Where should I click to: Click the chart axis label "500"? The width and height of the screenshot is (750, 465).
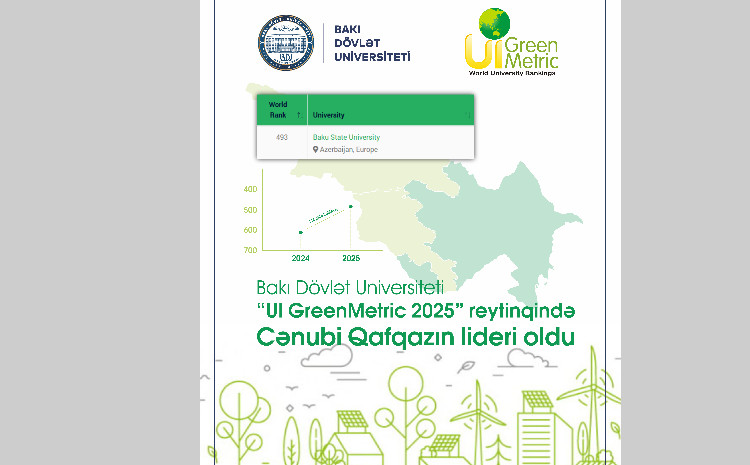(250, 210)
